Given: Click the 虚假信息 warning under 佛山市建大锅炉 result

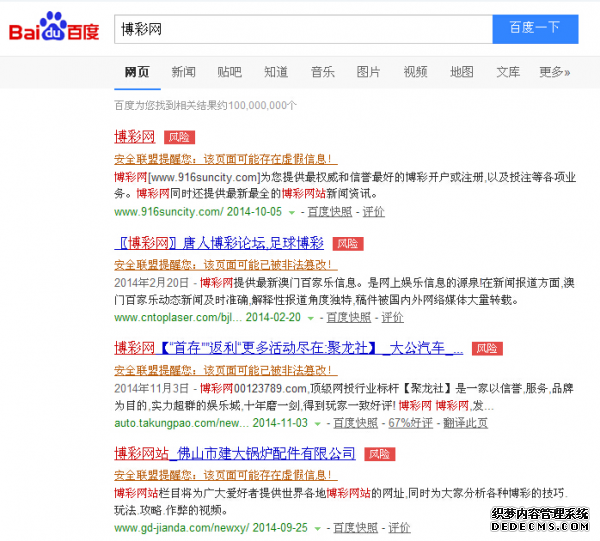Looking at the screenshot, I should [226, 475].
